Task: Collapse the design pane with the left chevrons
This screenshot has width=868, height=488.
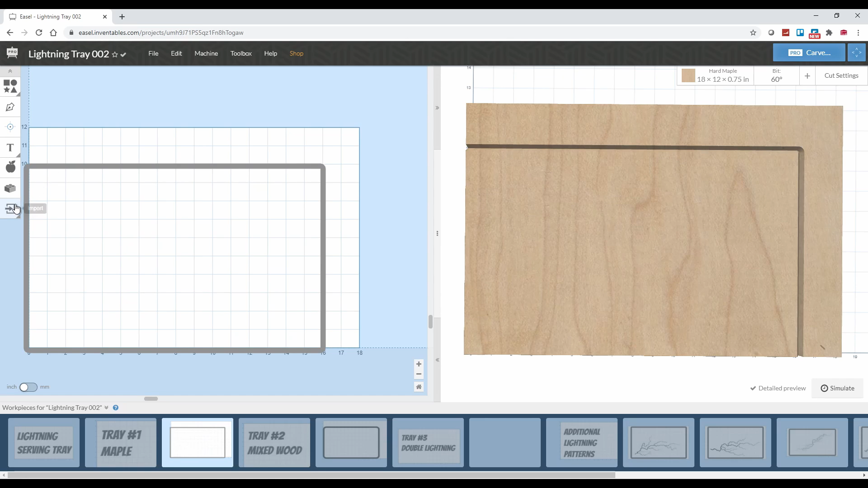Action: [x=437, y=360]
